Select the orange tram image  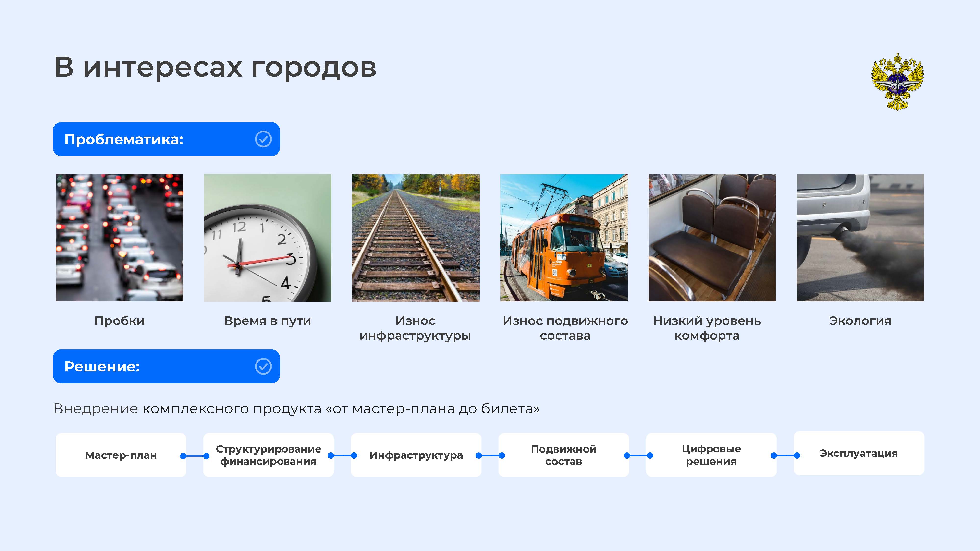(x=563, y=238)
